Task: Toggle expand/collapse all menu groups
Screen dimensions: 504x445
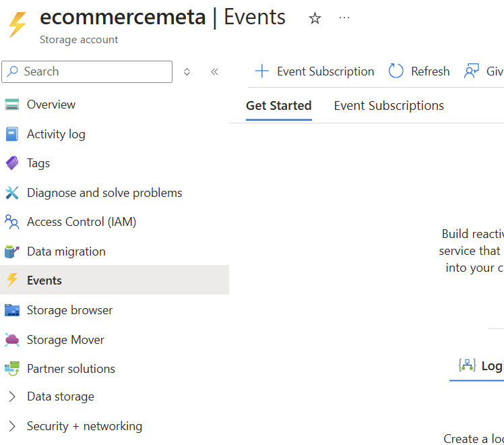Action: pos(187,71)
